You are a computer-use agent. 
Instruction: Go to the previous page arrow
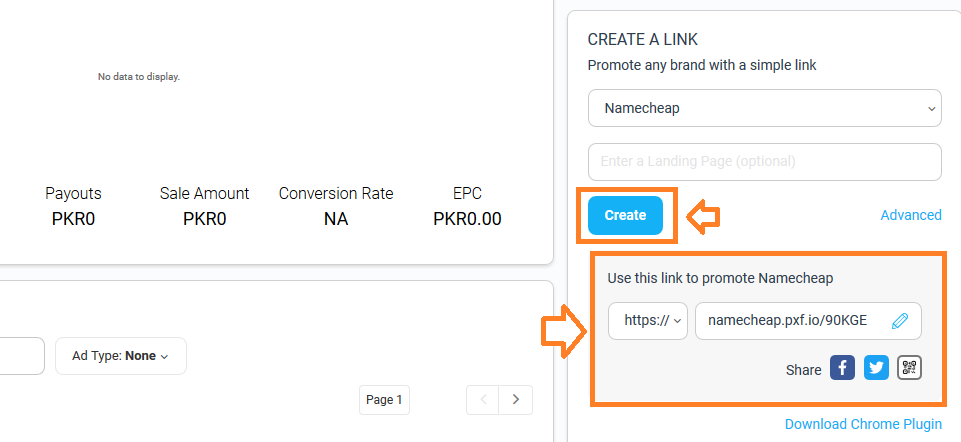[x=483, y=400]
